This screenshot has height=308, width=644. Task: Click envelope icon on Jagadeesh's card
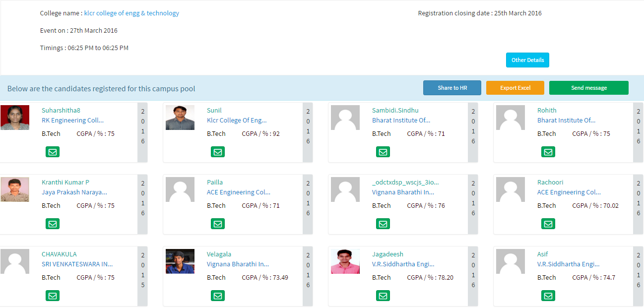pyautogui.click(x=383, y=296)
